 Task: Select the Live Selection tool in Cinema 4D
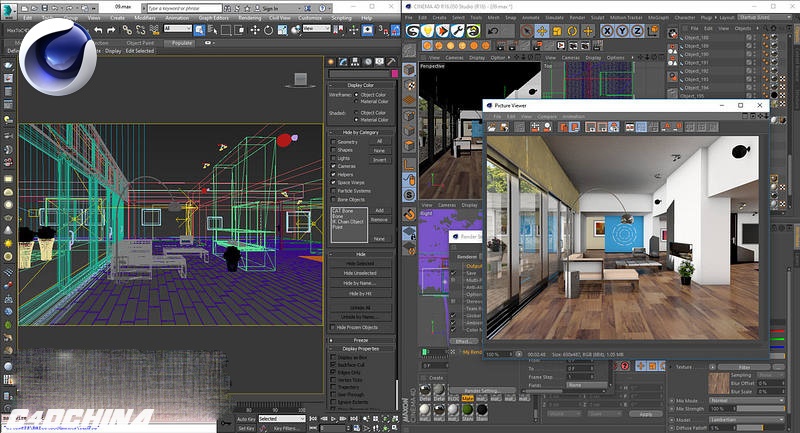[x=527, y=31]
